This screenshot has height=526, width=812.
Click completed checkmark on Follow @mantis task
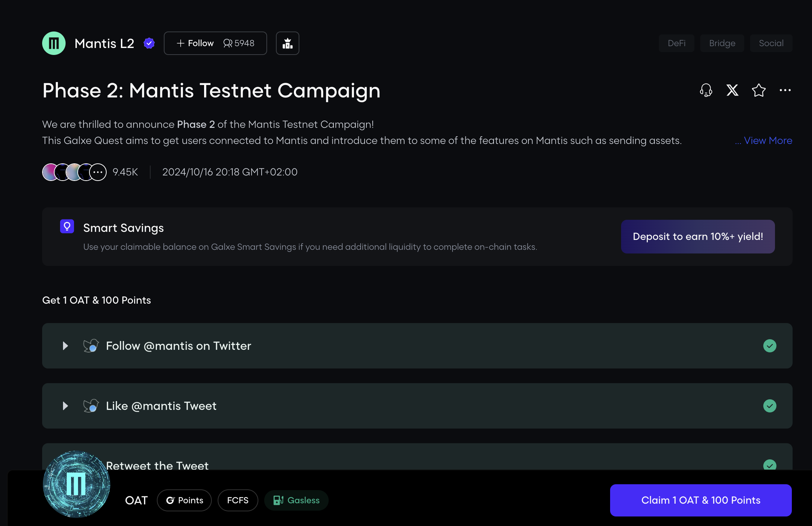tap(769, 346)
